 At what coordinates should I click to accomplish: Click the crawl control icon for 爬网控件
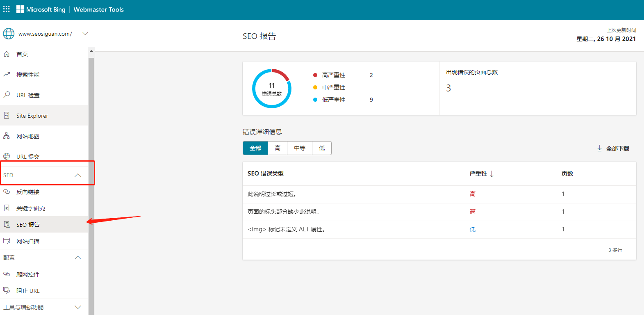coord(7,274)
